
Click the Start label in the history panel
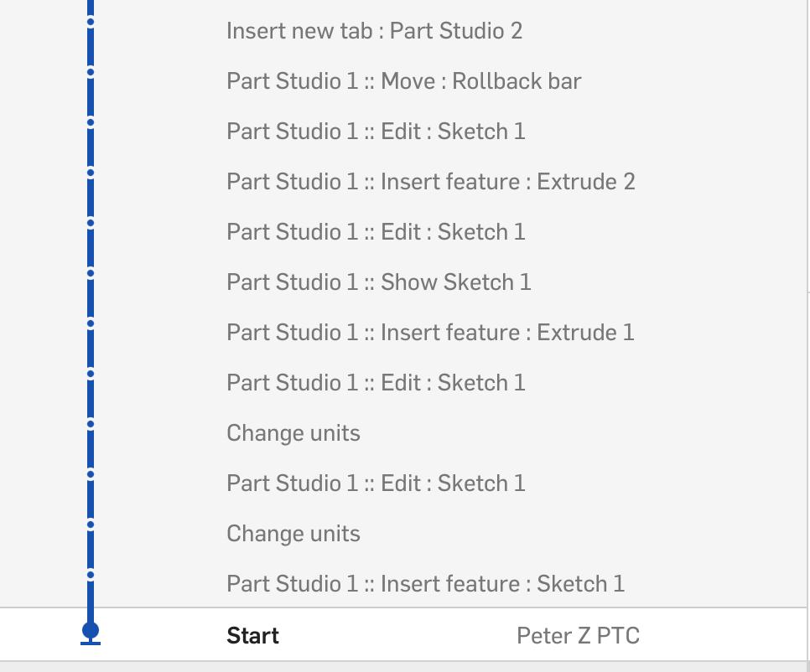click(x=252, y=635)
